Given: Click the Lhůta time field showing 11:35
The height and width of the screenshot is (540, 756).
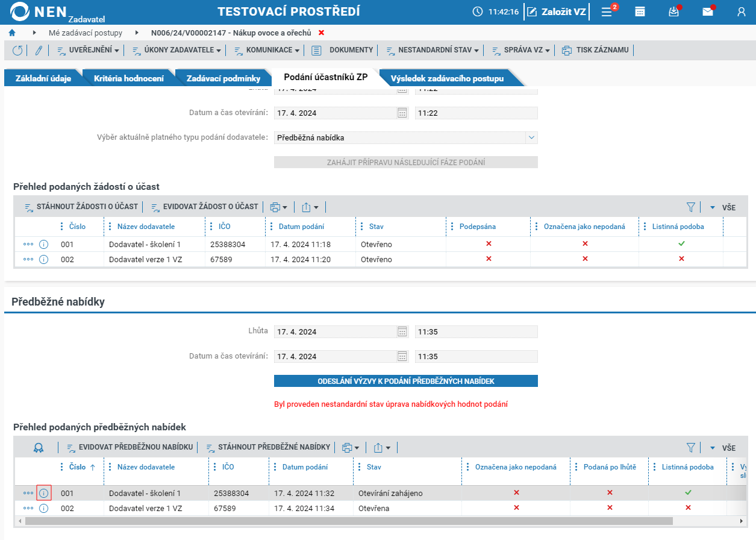Looking at the screenshot, I should 476,331.
